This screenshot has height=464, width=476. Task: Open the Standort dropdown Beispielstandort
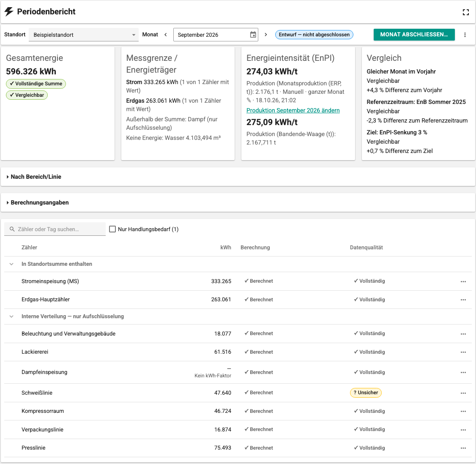tap(84, 35)
